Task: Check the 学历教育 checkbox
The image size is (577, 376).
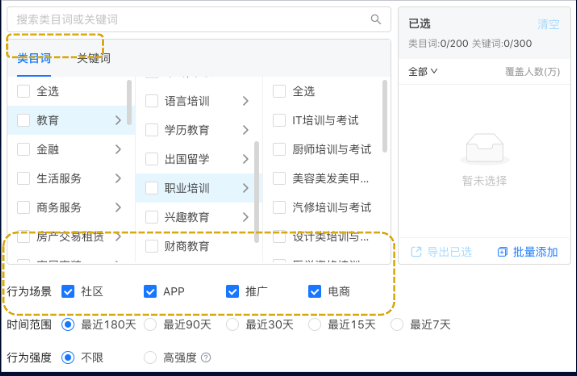Action: coord(151,130)
